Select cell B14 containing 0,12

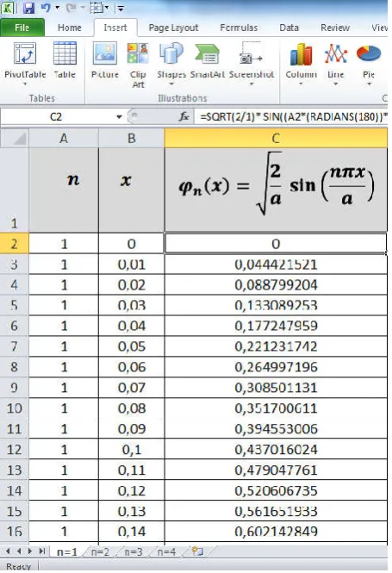tap(132, 490)
